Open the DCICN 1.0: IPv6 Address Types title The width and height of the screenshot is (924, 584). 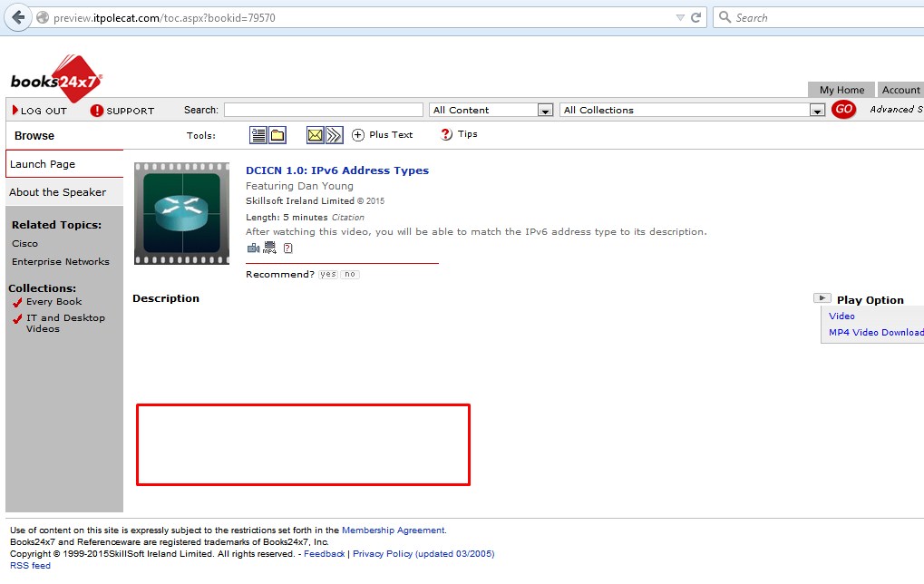pyautogui.click(x=337, y=170)
